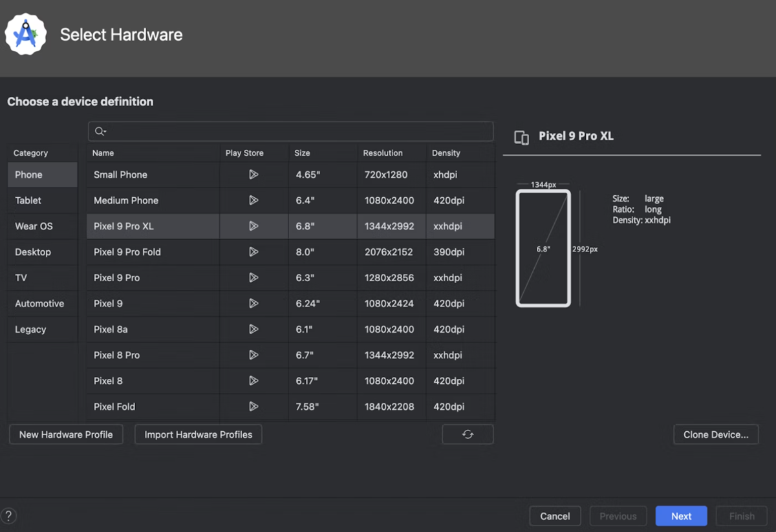This screenshot has height=532, width=776.
Task: Click the Play Store icon in the Pixel 9 Pro row
Action: (253, 278)
